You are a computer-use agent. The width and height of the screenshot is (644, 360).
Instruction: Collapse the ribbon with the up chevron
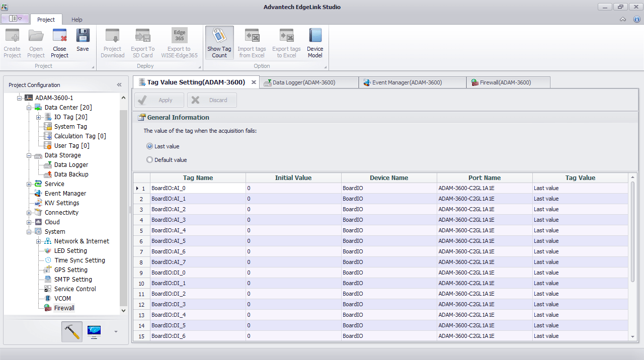click(623, 19)
